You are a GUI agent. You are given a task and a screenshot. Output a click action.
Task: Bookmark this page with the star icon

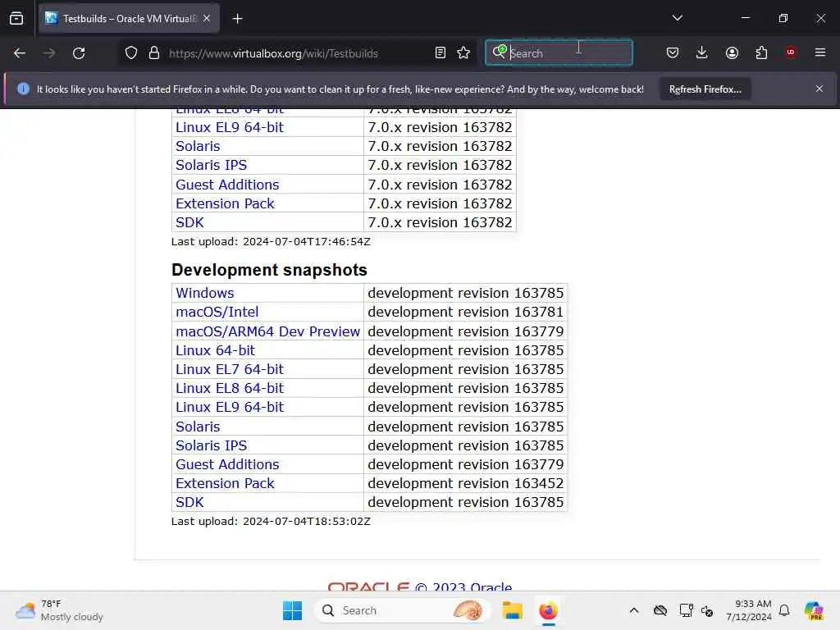[464, 53]
